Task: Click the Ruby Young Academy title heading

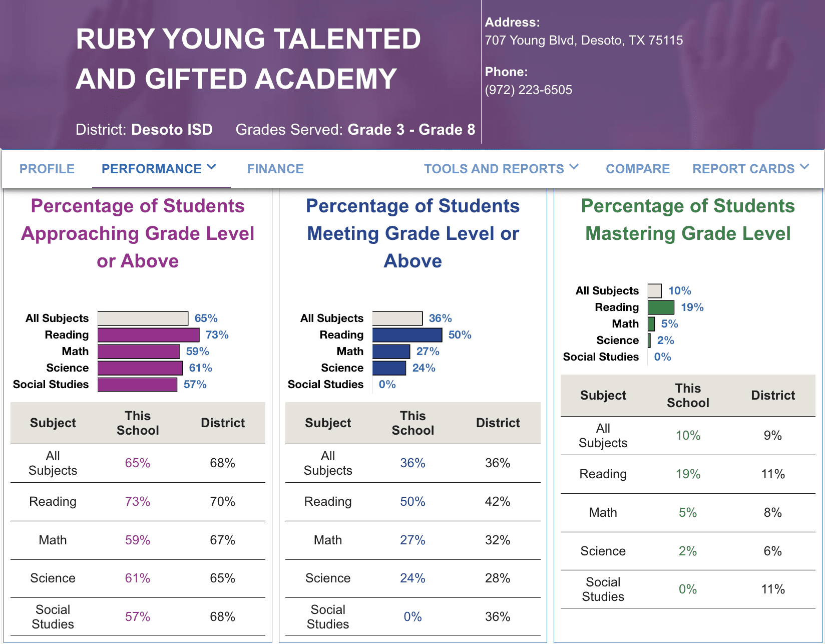Action: click(x=248, y=59)
